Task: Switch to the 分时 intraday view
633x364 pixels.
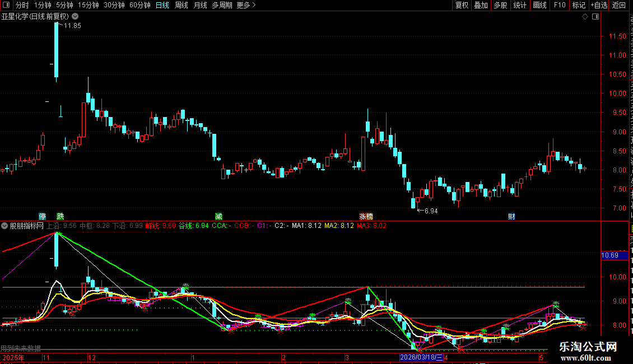Action: click(22, 5)
